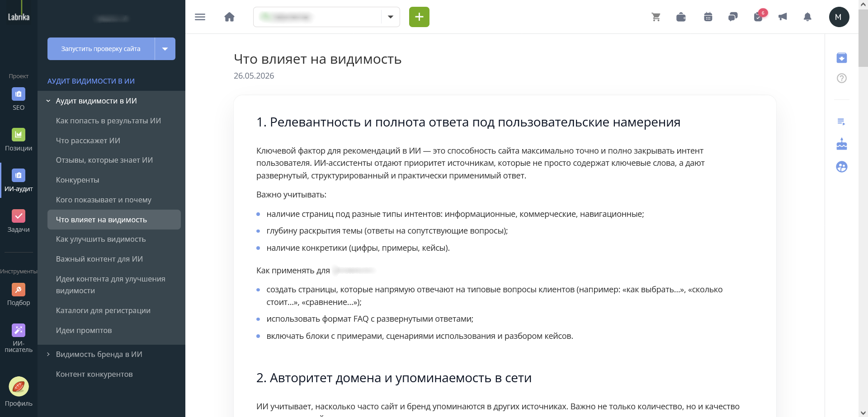
Task: Click the cake icon in right panel
Action: [x=841, y=144]
